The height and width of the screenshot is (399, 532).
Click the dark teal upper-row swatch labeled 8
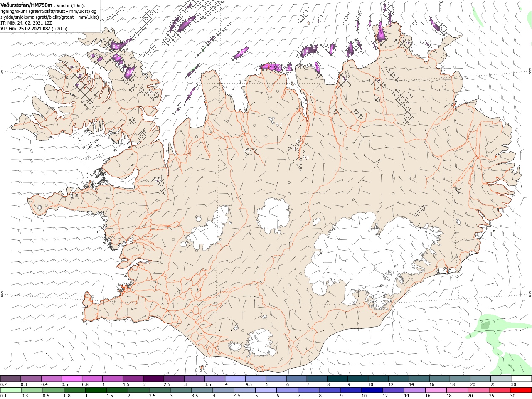(x=337, y=378)
